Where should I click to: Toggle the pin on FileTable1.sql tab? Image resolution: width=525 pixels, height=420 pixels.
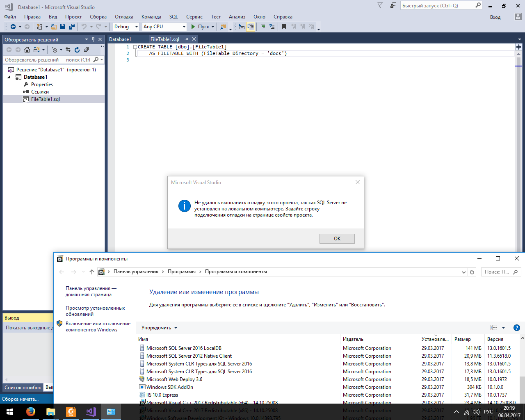point(186,39)
